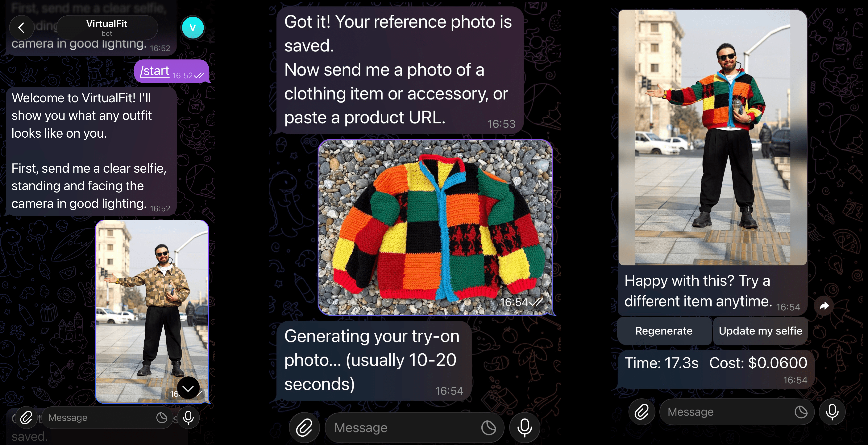868x445 pixels.
Task: Tap the /start command link
Action: click(x=155, y=71)
